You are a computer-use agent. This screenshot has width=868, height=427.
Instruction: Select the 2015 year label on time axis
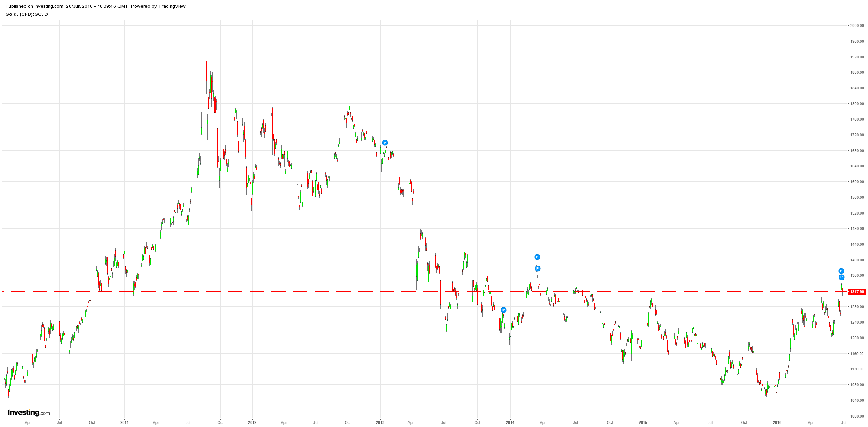tap(643, 422)
